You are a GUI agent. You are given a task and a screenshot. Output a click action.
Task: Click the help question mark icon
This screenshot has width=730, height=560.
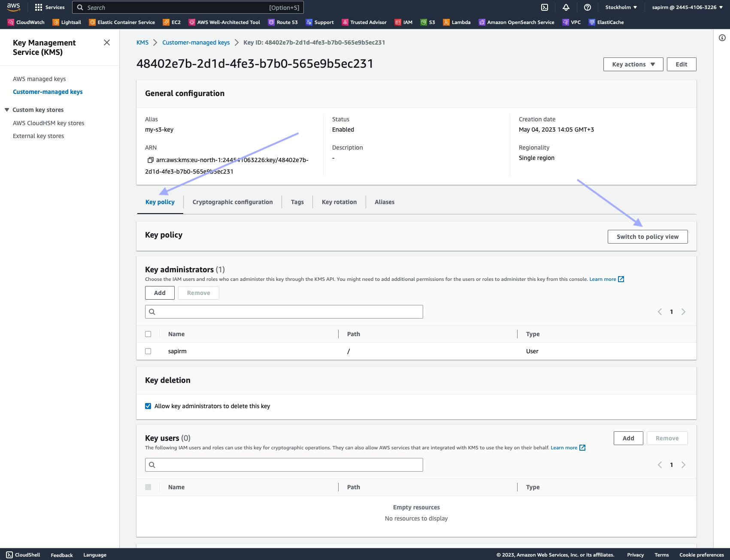coord(587,7)
